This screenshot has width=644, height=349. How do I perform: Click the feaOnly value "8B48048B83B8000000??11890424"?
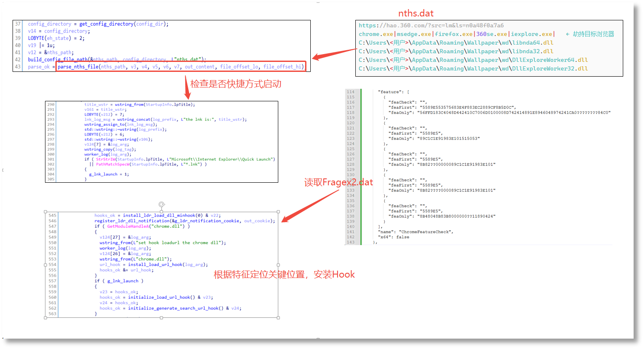pyautogui.click(x=456, y=216)
